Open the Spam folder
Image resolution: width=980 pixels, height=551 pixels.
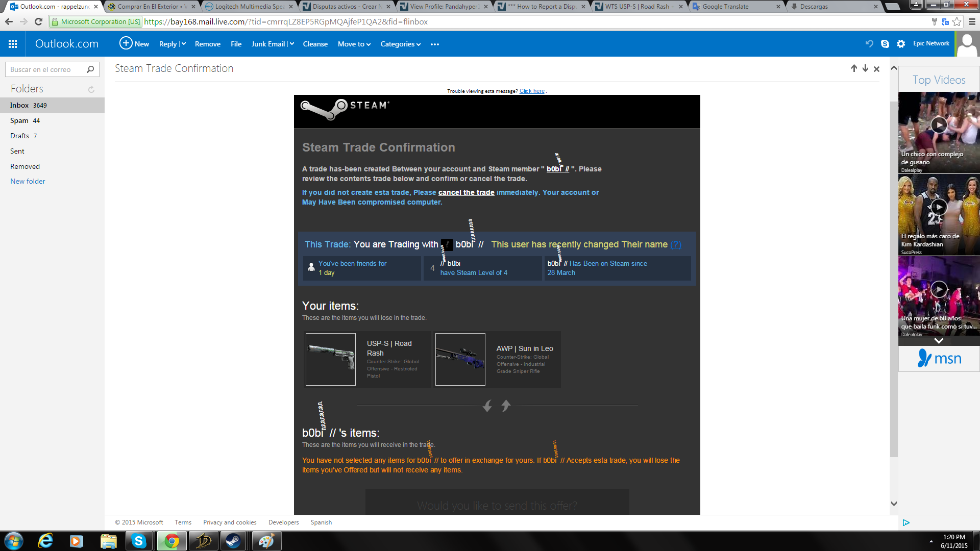(x=52, y=120)
